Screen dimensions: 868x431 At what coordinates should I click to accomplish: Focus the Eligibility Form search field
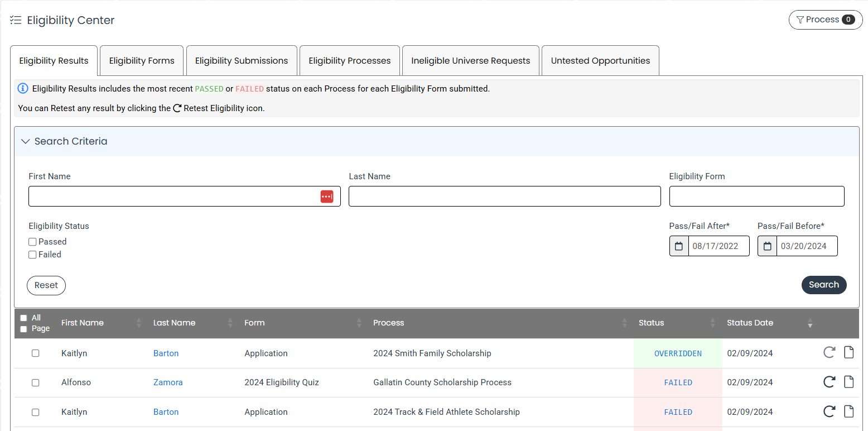point(757,197)
